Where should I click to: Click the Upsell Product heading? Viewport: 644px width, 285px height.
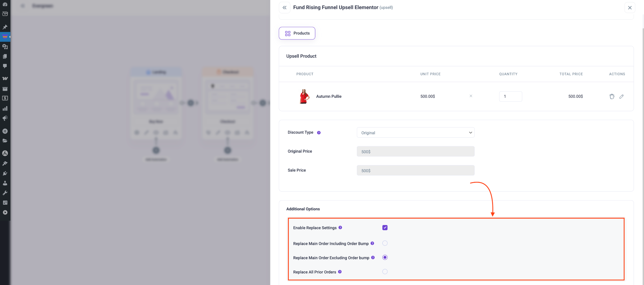tap(301, 56)
